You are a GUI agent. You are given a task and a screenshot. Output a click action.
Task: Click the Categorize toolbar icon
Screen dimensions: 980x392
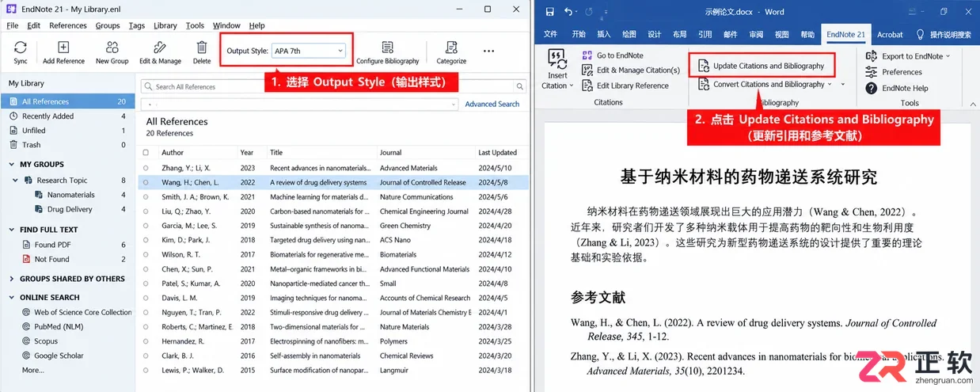[451, 48]
